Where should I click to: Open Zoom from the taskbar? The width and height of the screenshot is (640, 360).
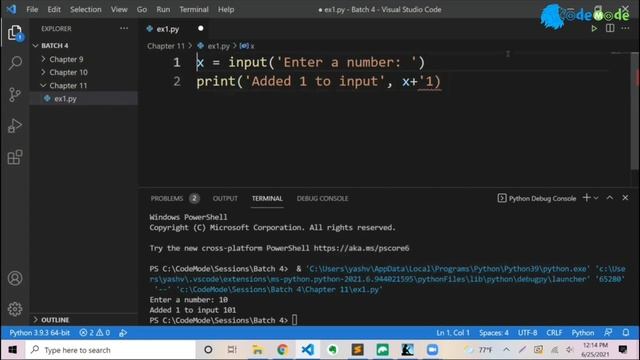[x=432, y=350]
